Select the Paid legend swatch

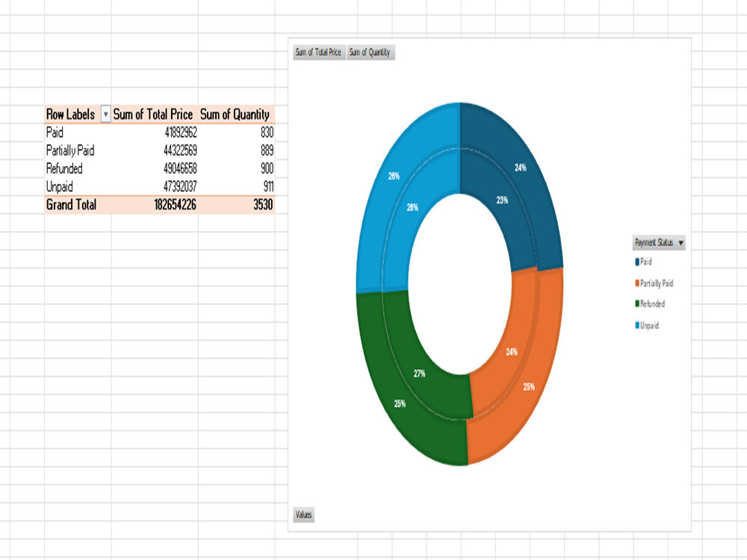[x=637, y=262]
